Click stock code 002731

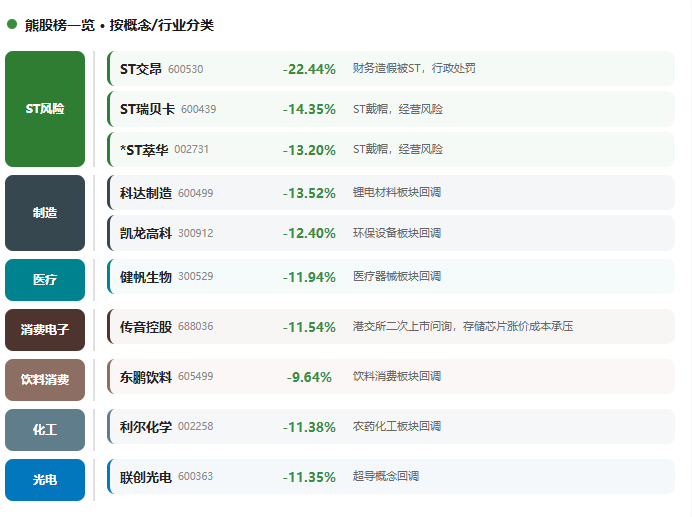tap(192, 149)
